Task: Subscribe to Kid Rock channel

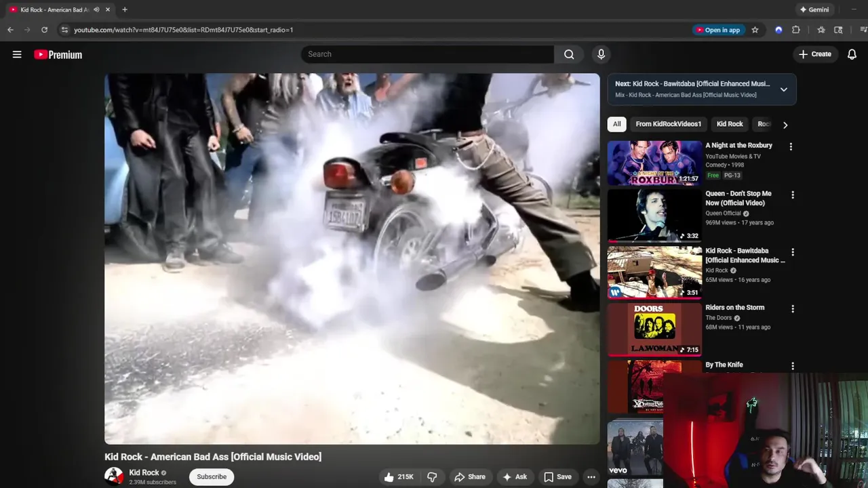Action: pyautogui.click(x=212, y=476)
